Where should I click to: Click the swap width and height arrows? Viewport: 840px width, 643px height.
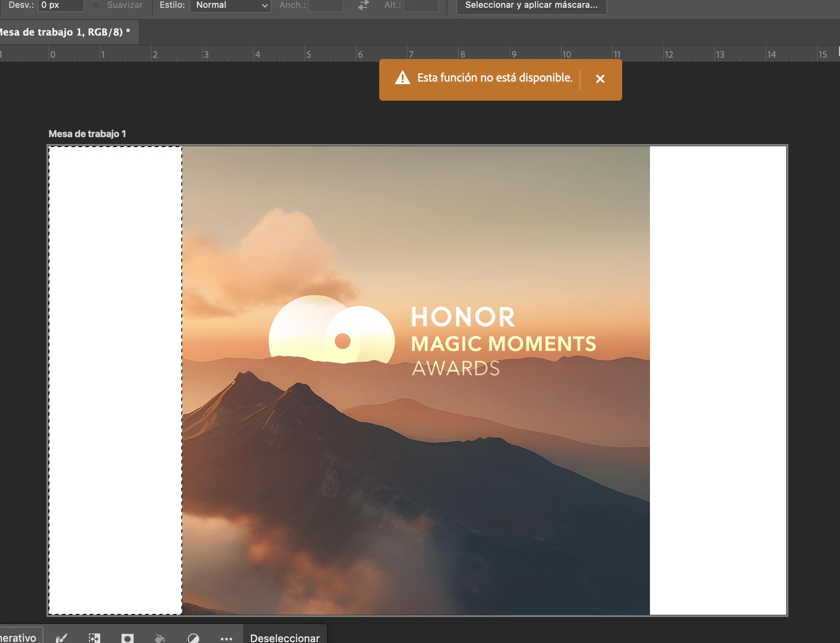363,5
